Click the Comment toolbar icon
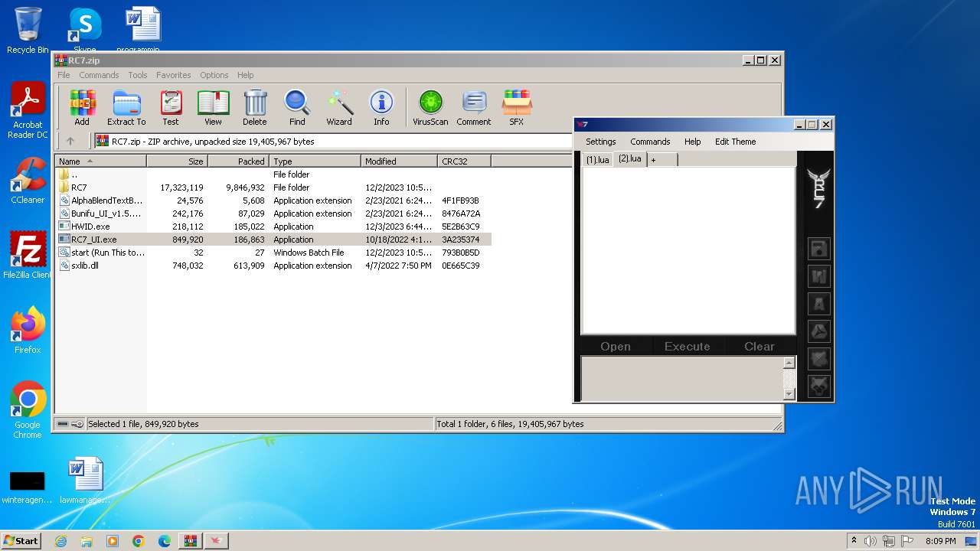 [x=474, y=107]
